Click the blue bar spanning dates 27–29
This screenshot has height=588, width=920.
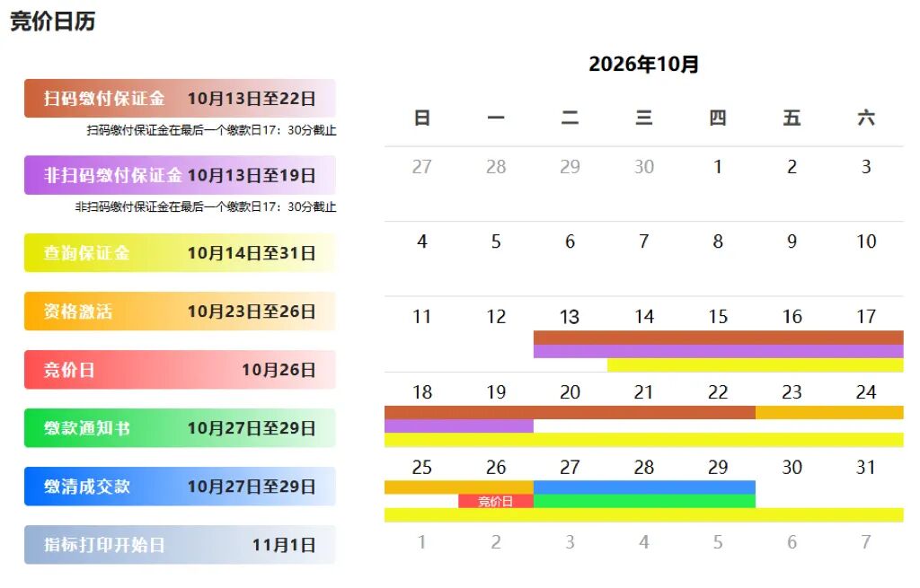click(644, 487)
